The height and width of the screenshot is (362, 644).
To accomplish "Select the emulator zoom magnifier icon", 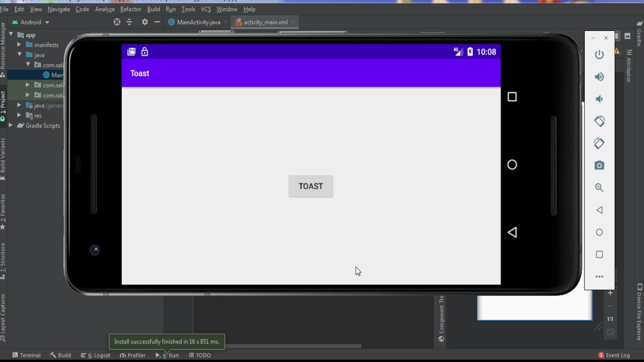I will [x=599, y=188].
